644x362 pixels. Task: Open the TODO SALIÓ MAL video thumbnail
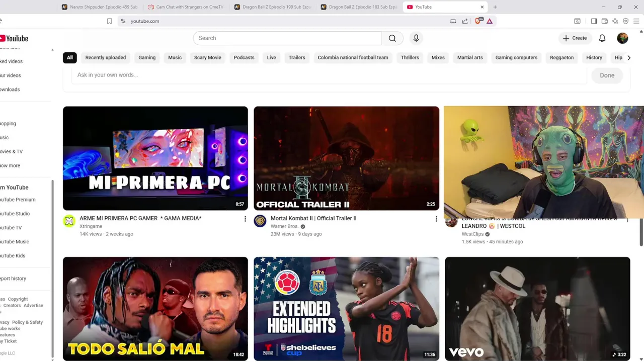pyautogui.click(x=155, y=309)
